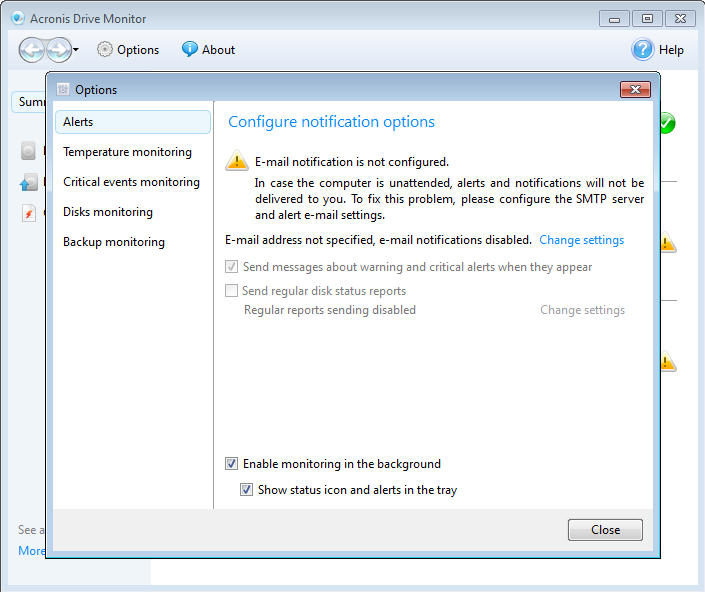Maximize the Acronis Drive Monitor window
705x592 pixels.
point(647,18)
